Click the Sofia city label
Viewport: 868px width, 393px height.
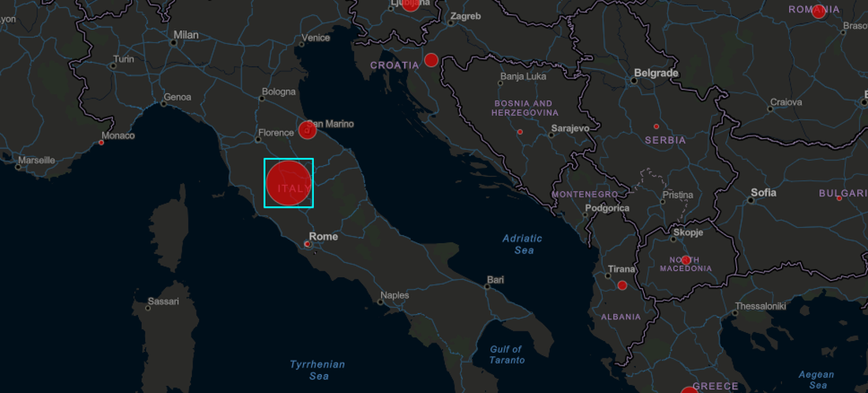(763, 193)
